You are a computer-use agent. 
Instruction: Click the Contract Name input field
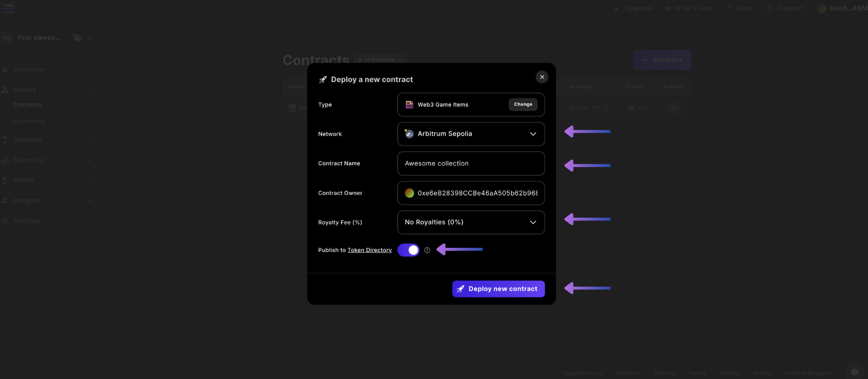(471, 163)
